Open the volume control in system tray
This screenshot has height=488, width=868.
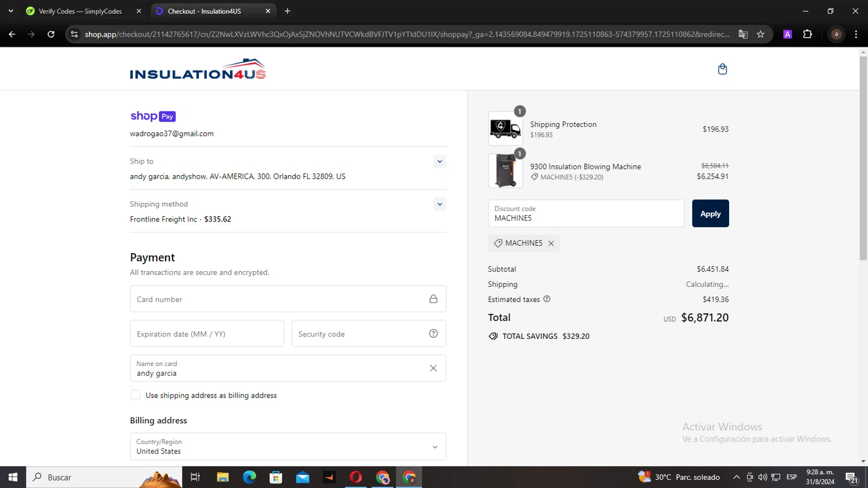pos(763,477)
